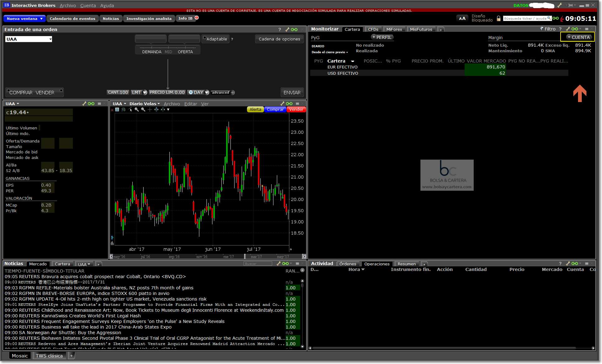Open wrench settings in Actividad panel

[568, 264]
